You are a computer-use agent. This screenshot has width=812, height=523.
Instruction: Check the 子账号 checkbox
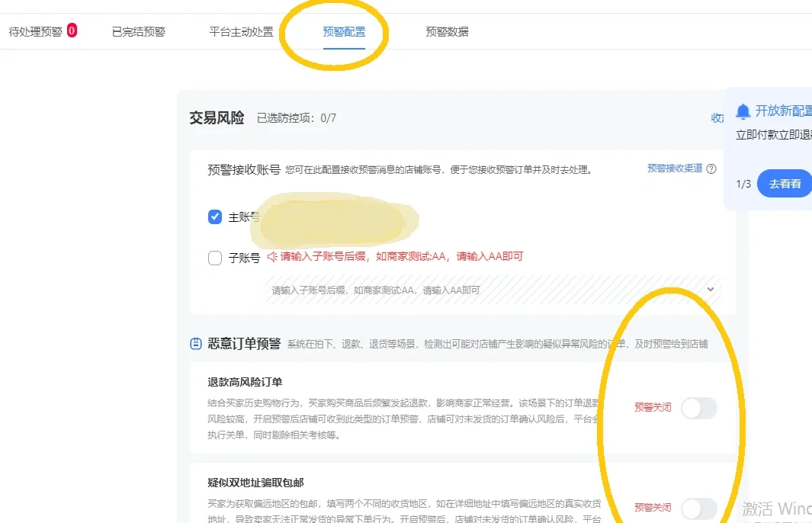[215, 258]
